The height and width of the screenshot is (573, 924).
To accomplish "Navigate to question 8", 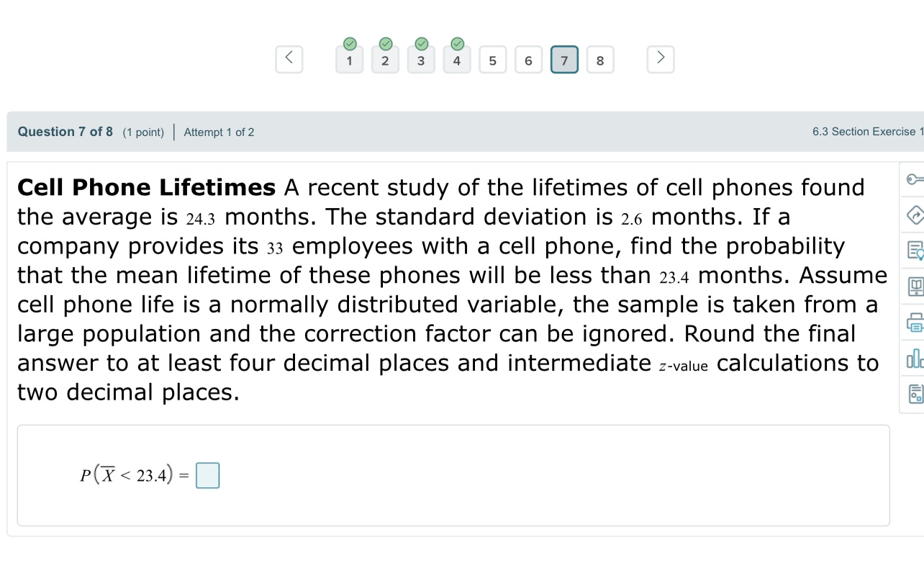I will (x=600, y=60).
